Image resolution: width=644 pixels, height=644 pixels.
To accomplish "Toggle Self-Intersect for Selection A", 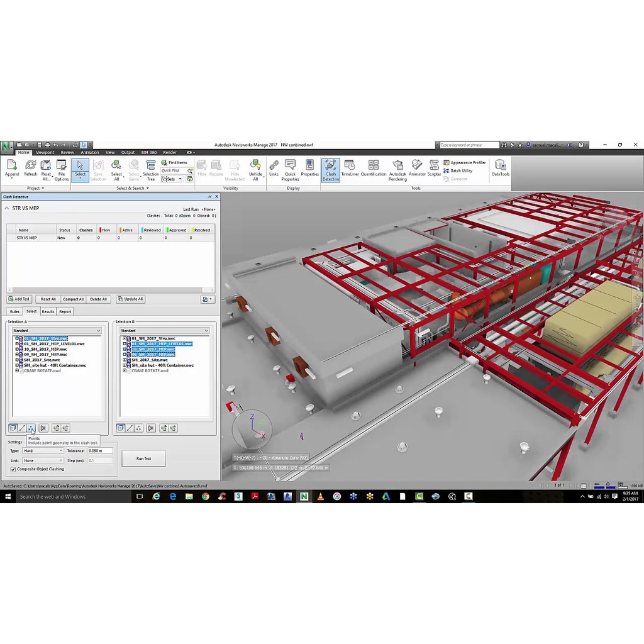I will pos(43,428).
